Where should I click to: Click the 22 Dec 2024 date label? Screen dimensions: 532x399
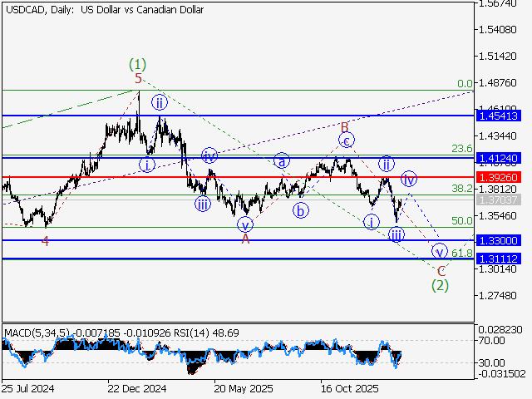pos(137,388)
